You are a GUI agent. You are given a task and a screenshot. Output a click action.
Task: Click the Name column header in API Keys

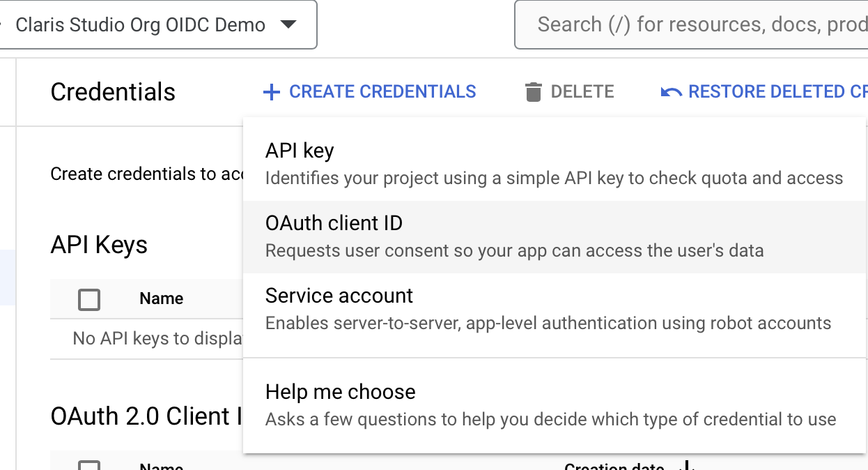[161, 298]
